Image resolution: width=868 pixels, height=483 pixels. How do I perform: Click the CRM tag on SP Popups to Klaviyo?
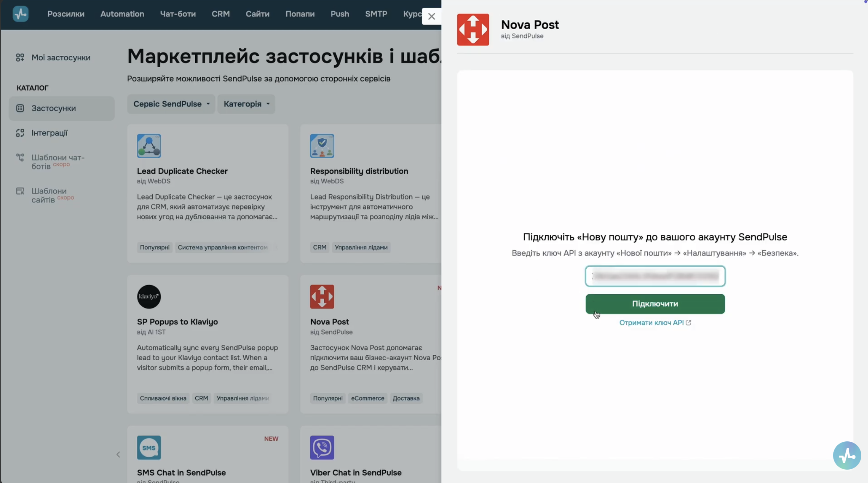pyautogui.click(x=201, y=398)
